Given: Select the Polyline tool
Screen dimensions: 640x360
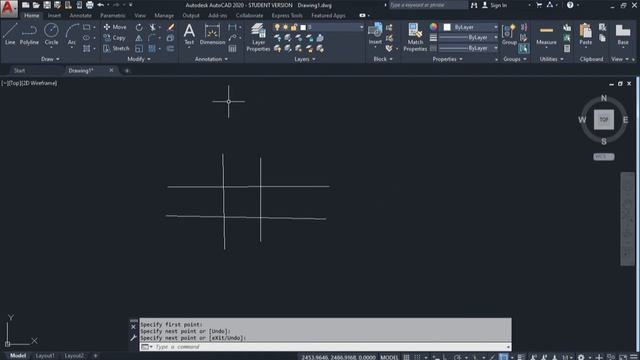Looking at the screenshot, I should click(29, 34).
